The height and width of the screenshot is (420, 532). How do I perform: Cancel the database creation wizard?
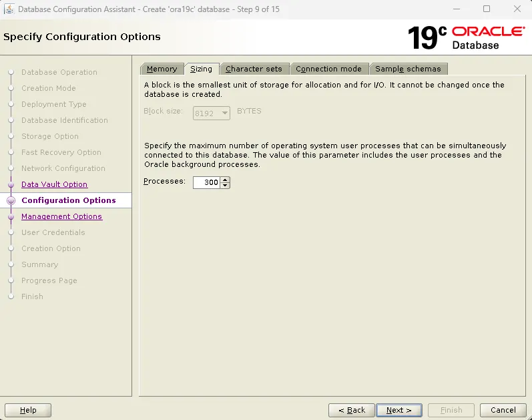(x=503, y=410)
